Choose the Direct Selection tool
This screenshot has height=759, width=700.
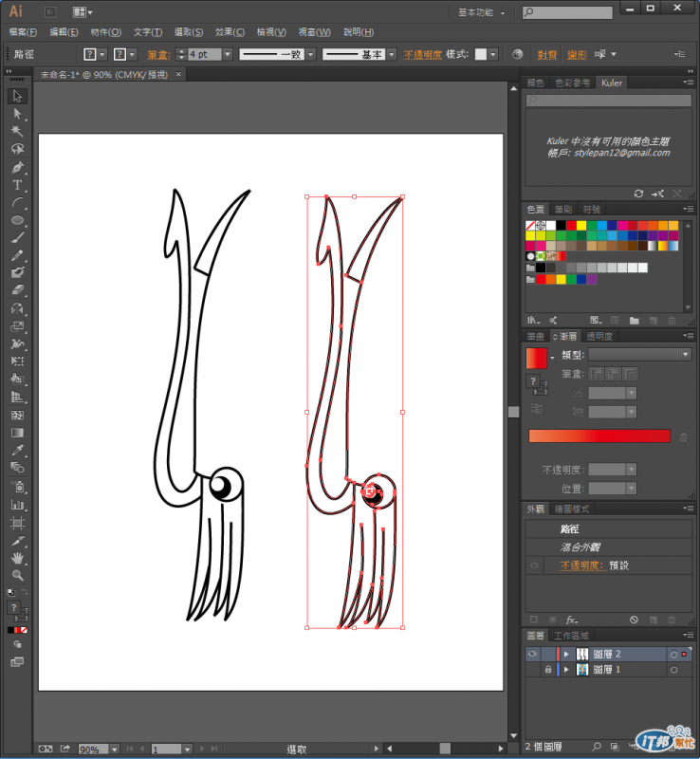[x=17, y=114]
